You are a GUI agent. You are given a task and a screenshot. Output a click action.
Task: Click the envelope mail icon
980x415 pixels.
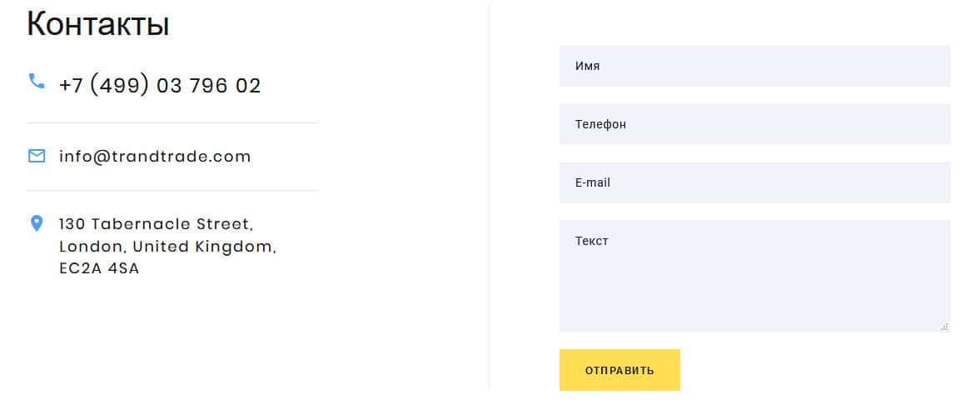(37, 156)
